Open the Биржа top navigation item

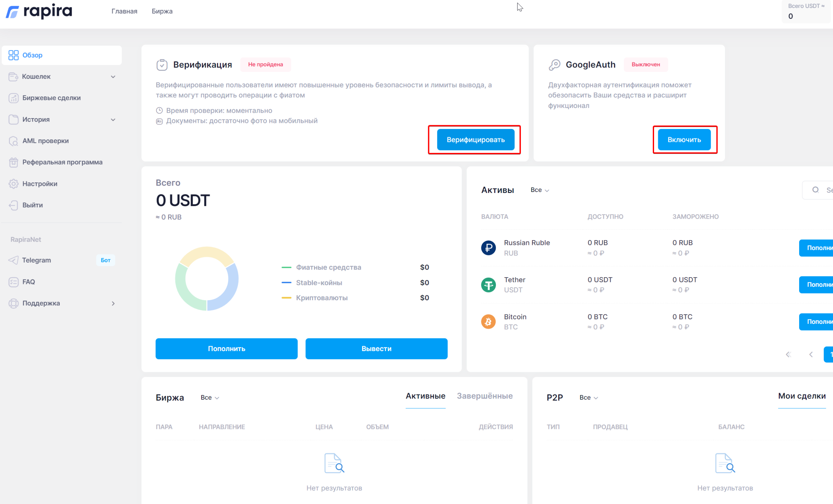point(162,11)
